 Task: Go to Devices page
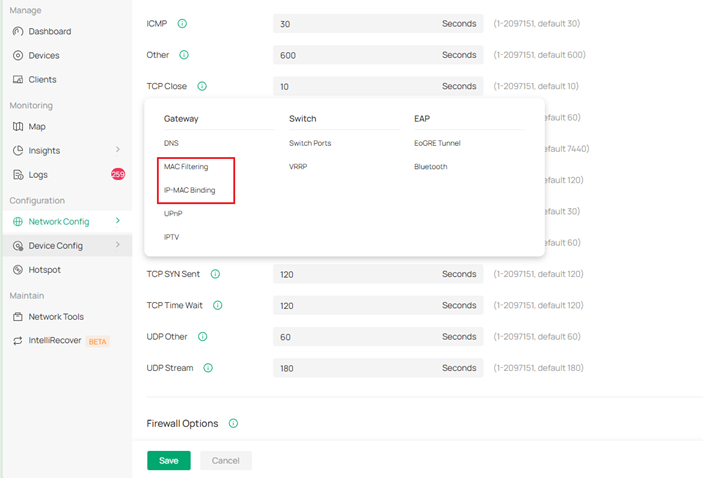point(44,56)
